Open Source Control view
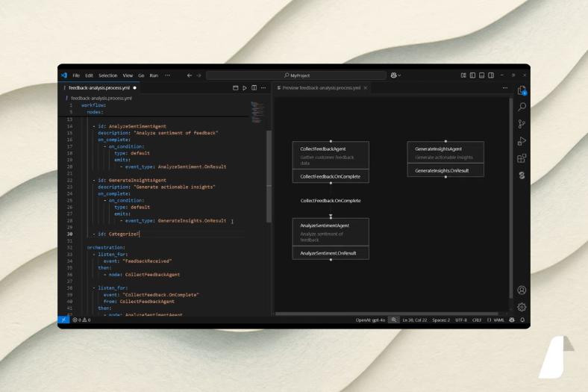The height and width of the screenshot is (392, 588). tap(522, 124)
